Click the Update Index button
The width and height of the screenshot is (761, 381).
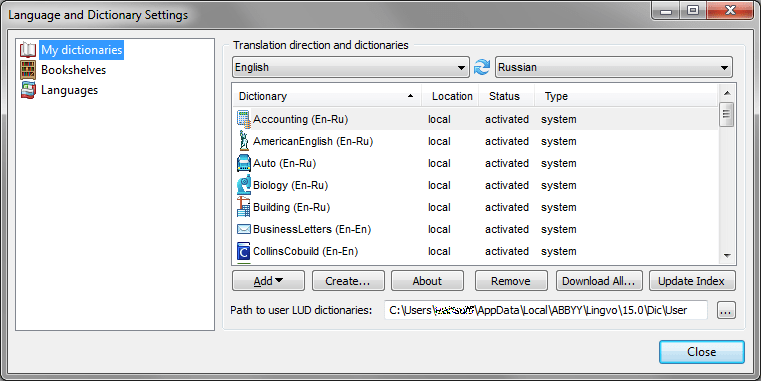(692, 281)
